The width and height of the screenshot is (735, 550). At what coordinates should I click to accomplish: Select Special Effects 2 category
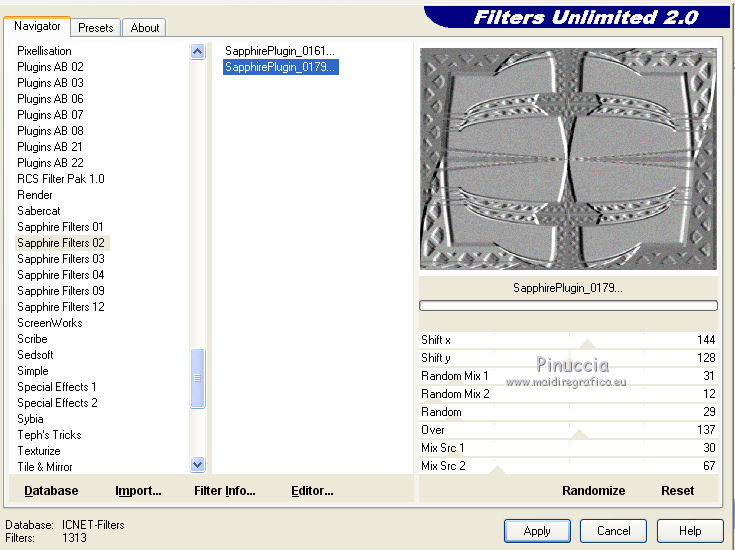click(x=57, y=403)
